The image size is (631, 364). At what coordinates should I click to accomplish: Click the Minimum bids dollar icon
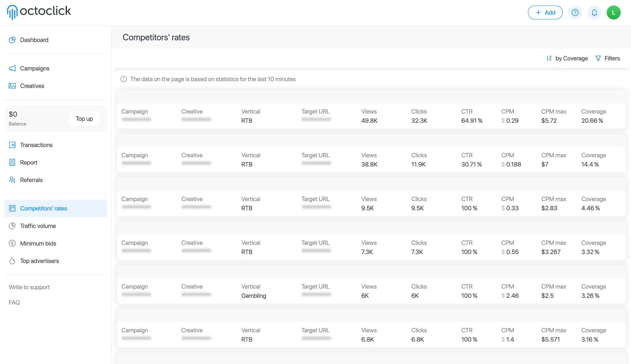(12, 243)
